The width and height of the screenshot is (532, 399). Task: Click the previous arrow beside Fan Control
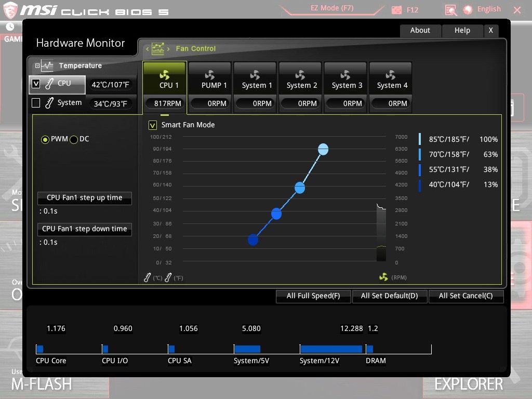[x=147, y=49]
